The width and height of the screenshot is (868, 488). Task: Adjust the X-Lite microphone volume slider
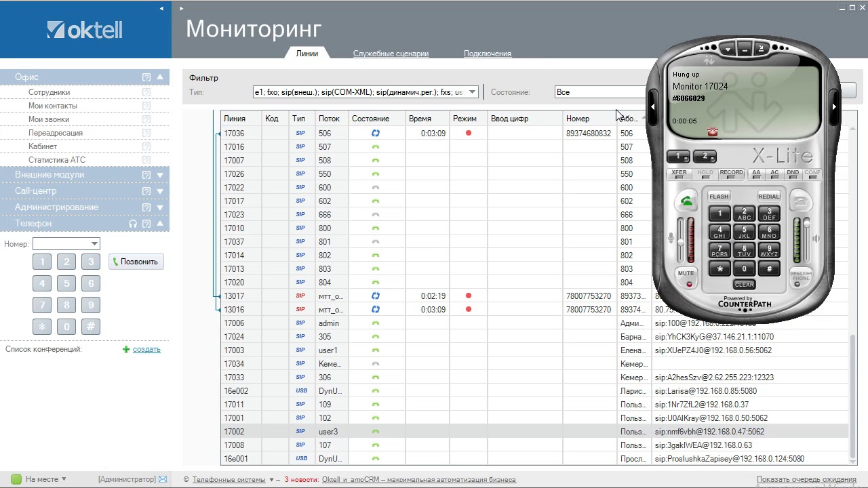point(680,241)
